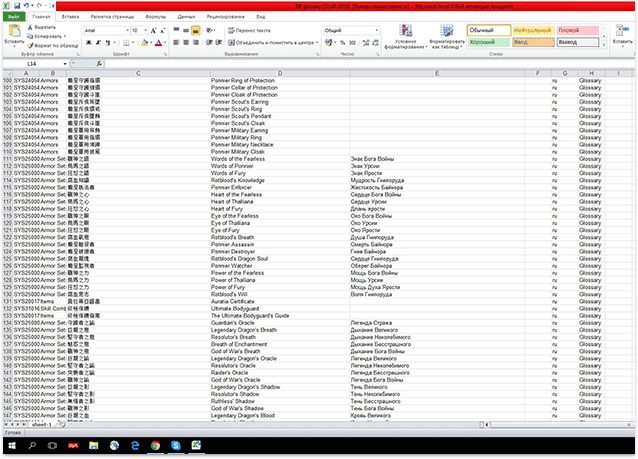Apply the green Хороший style swatch
The height and width of the screenshot is (459, 638).
[489, 42]
